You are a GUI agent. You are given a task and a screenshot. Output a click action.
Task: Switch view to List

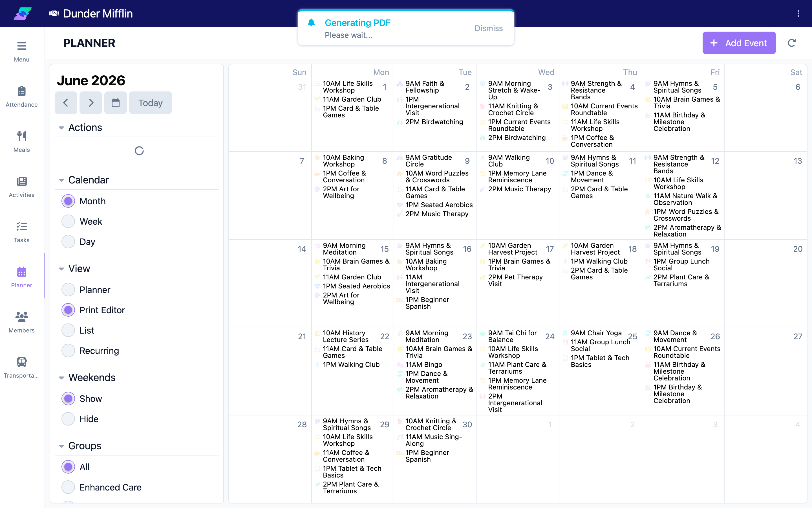[68, 330]
